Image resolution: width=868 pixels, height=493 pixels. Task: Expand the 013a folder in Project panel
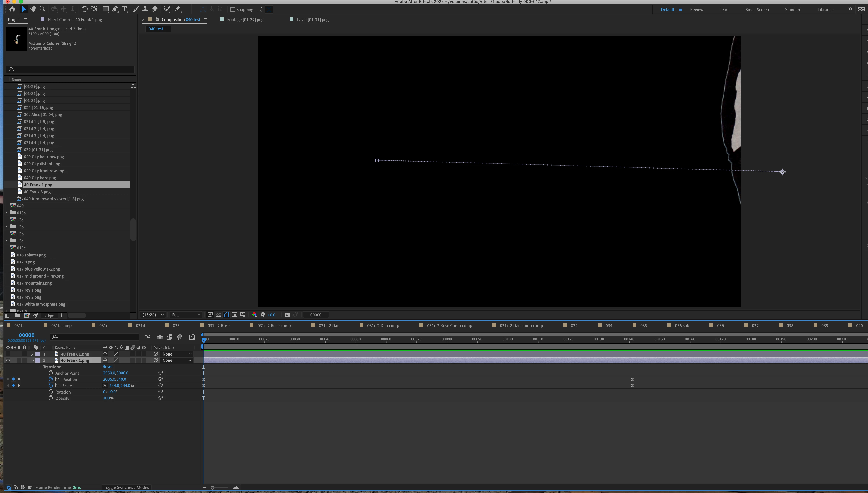[x=6, y=213]
